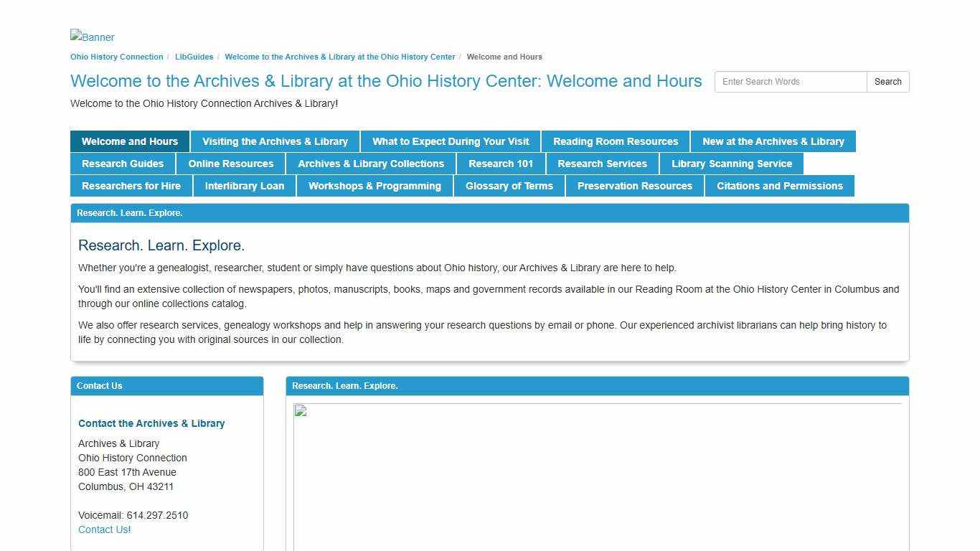Select the Glossary of Terms tab
The height and width of the screenshot is (551, 980).
509,186
